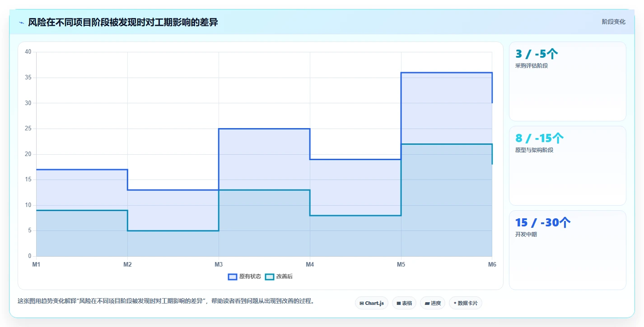Image resolution: width=644 pixels, height=327 pixels.
Task: Click the y-axis value 35
Action: click(28, 78)
